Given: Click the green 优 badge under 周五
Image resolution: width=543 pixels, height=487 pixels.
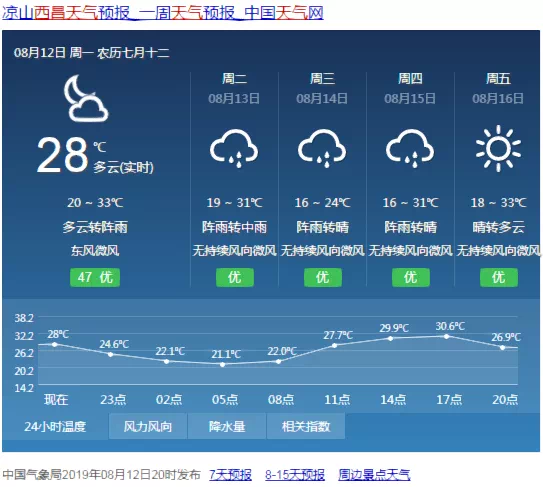Looking at the screenshot, I should 499,277.
